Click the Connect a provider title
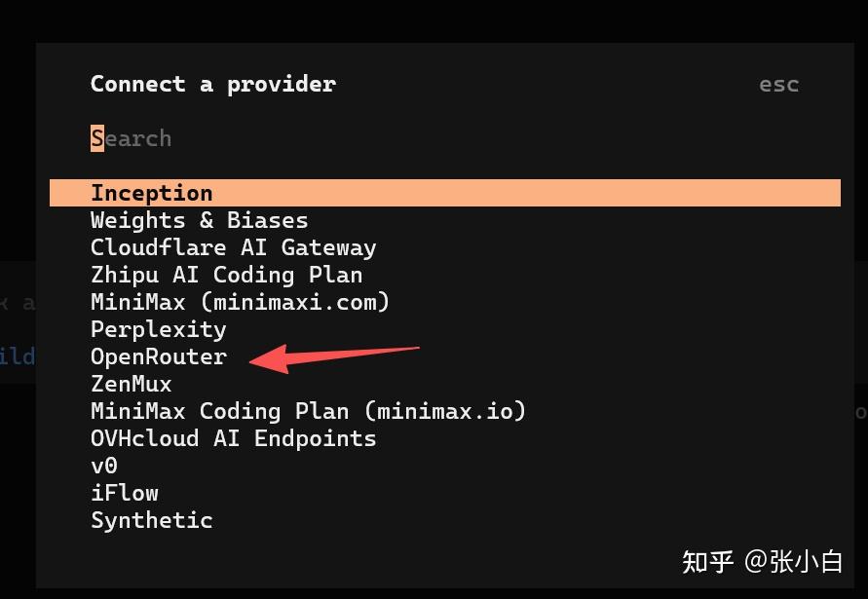The height and width of the screenshot is (599, 868). coord(212,84)
